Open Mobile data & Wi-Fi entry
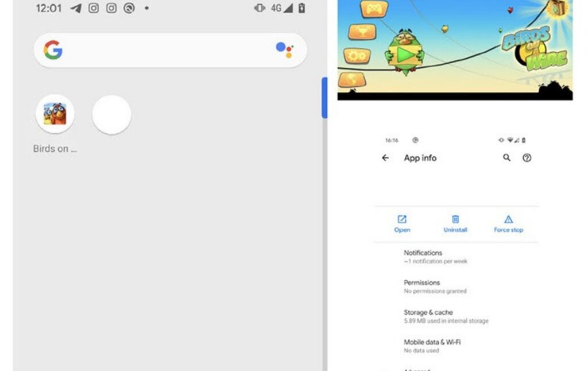 point(456,346)
